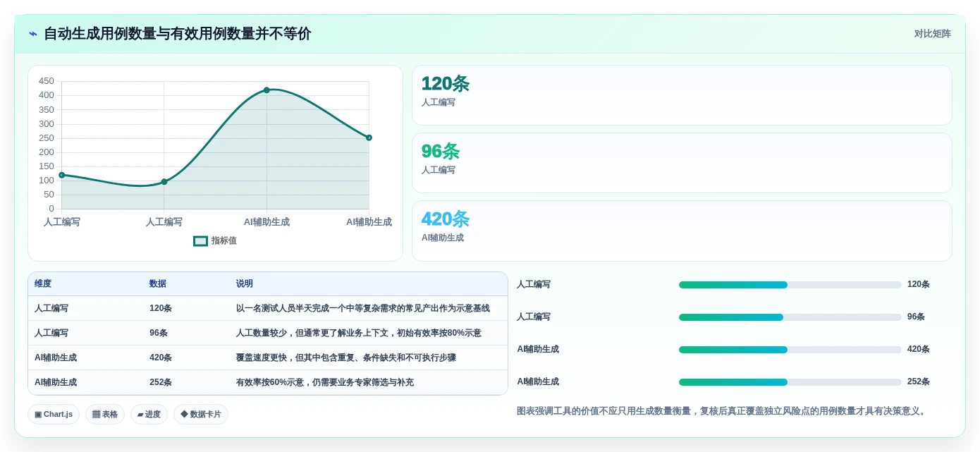Click the 说明 table column header
The image size is (980, 452).
coord(245,284)
